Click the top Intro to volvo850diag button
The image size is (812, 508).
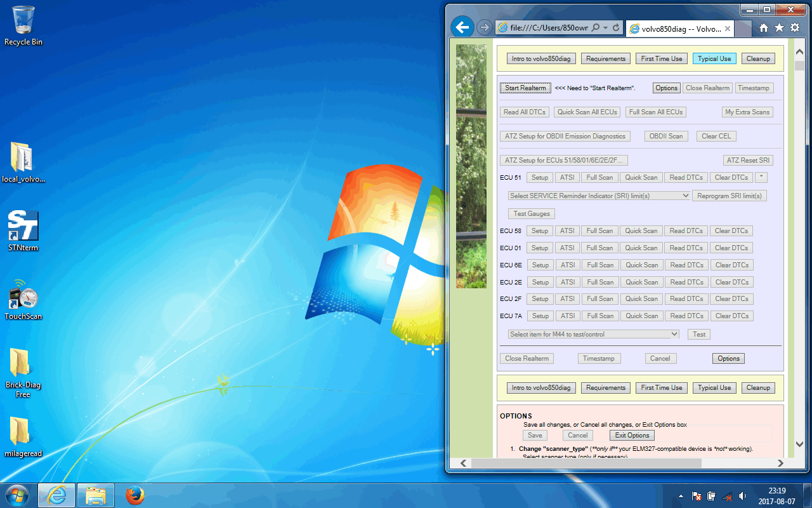pyautogui.click(x=541, y=58)
